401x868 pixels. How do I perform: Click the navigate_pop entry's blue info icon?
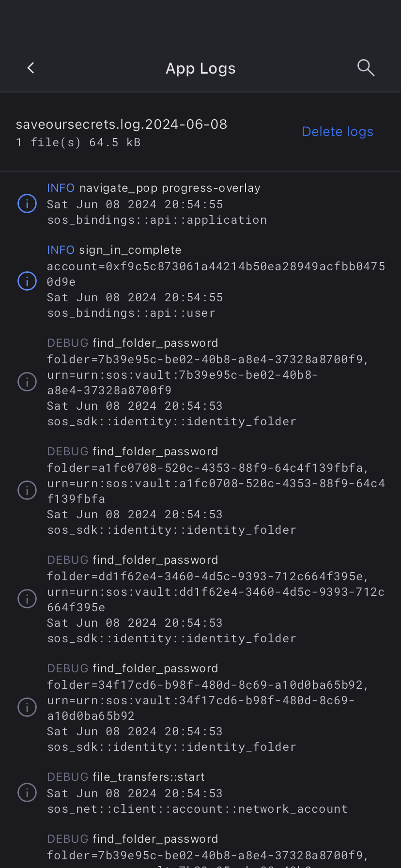pos(27,204)
